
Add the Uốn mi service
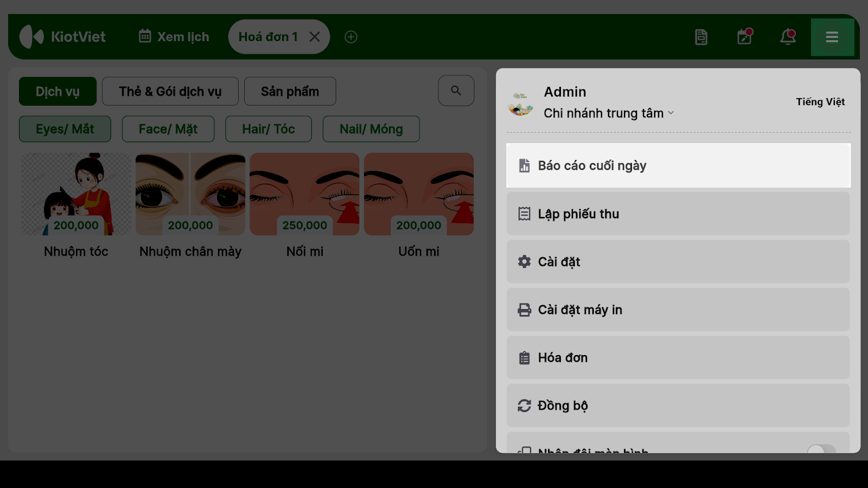[x=419, y=207]
